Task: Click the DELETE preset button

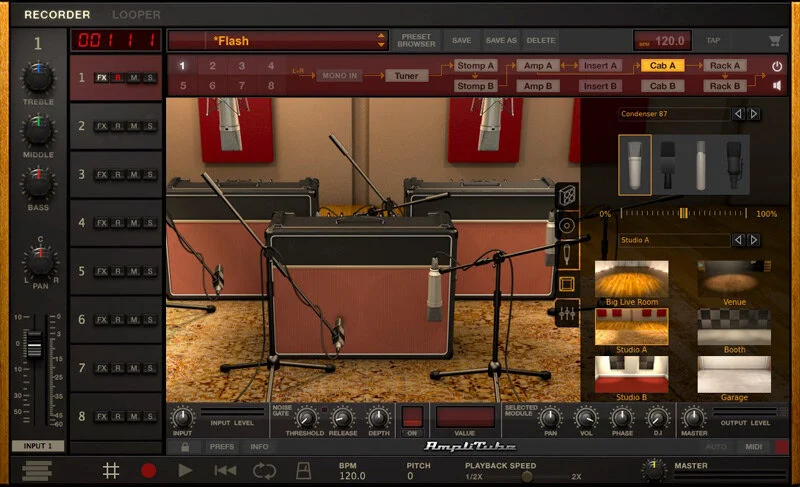Action: [540, 40]
